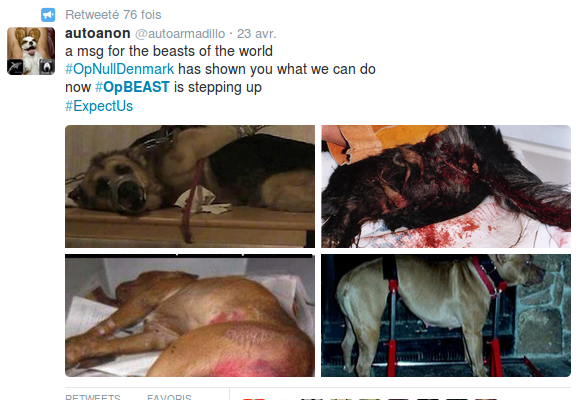This screenshot has width=583, height=400.
Task: Follow the #OpNullDenmark hashtag
Action: (x=119, y=69)
